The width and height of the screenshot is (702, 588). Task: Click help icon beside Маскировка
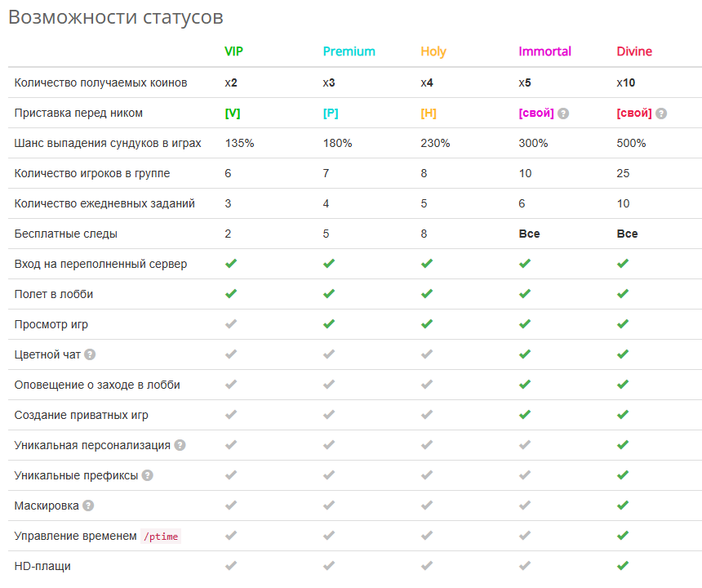[x=88, y=506]
